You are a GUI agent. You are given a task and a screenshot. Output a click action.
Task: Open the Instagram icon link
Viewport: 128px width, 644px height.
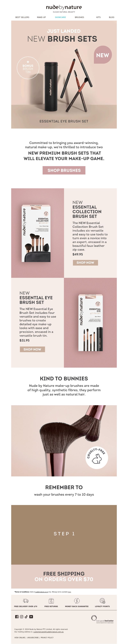pos(21,617)
